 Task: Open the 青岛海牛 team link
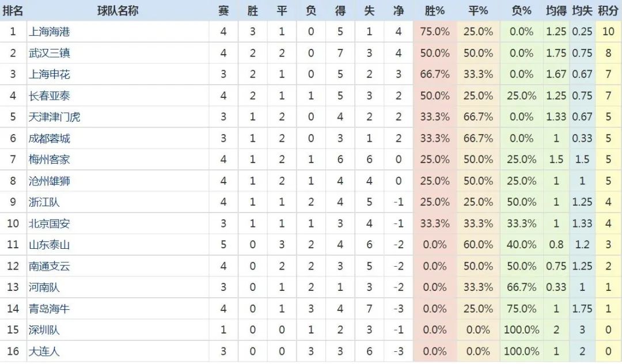50,309
